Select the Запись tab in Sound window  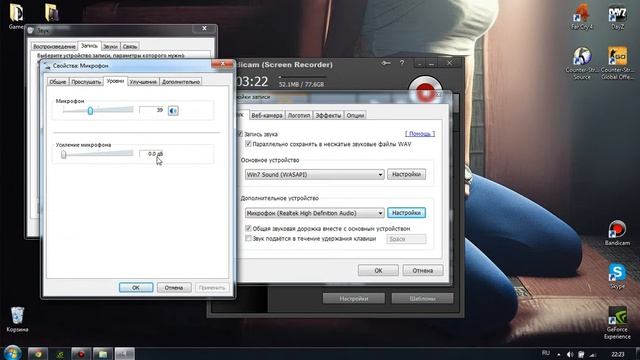tap(89, 46)
